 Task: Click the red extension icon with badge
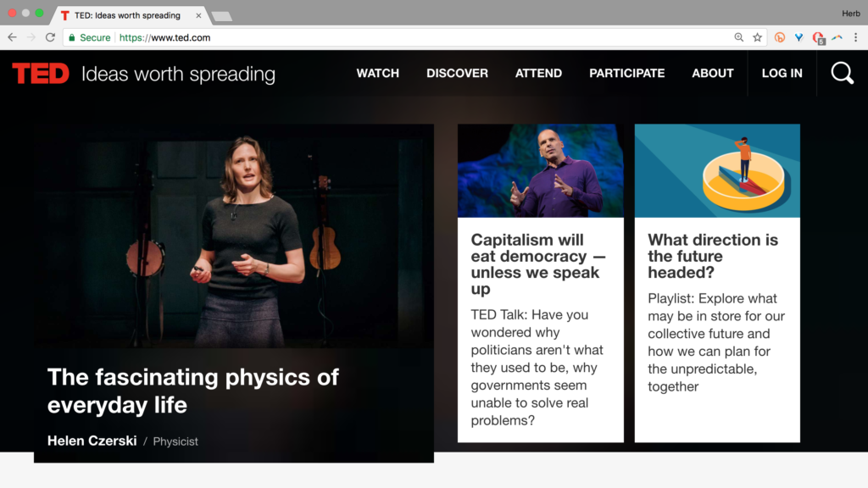818,37
